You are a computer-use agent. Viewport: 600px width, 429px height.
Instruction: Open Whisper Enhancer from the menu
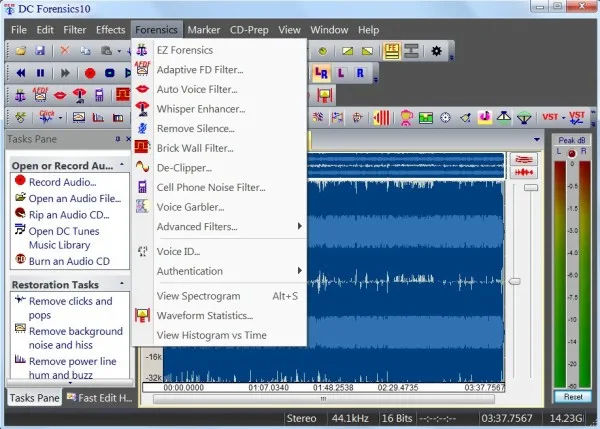pyautogui.click(x=219, y=109)
